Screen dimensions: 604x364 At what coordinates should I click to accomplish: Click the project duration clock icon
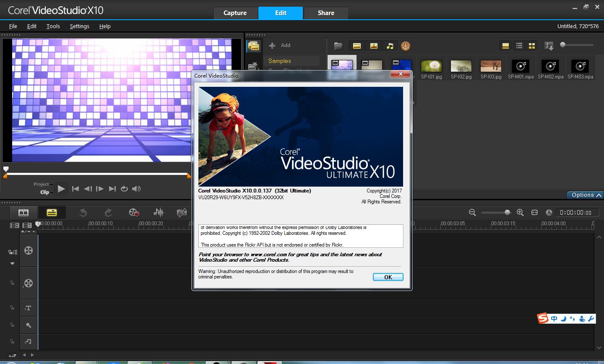point(549,213)
